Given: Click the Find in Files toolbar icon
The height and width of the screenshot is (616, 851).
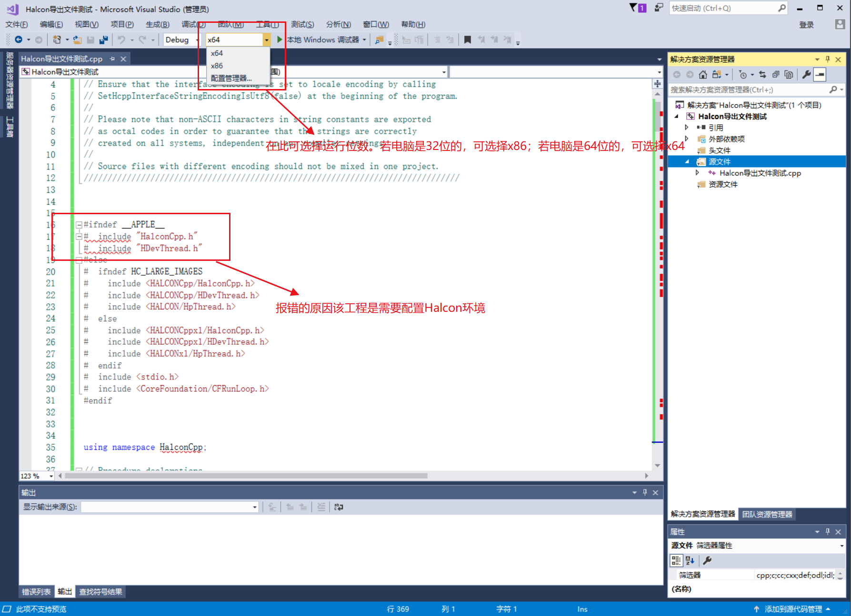Looking at the screenshot, I should click(x=380, y=40).
